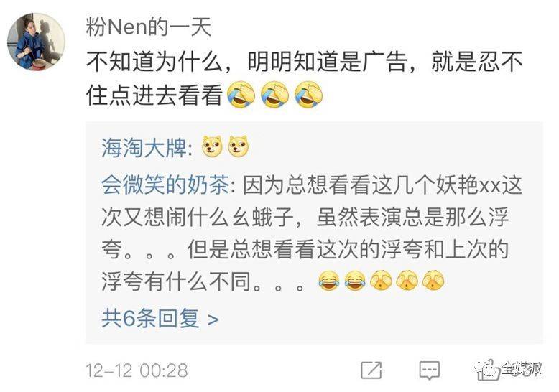Click the last covering-eyes emoji in the reply
The image size is (559, 392).
tap(433, 280)
